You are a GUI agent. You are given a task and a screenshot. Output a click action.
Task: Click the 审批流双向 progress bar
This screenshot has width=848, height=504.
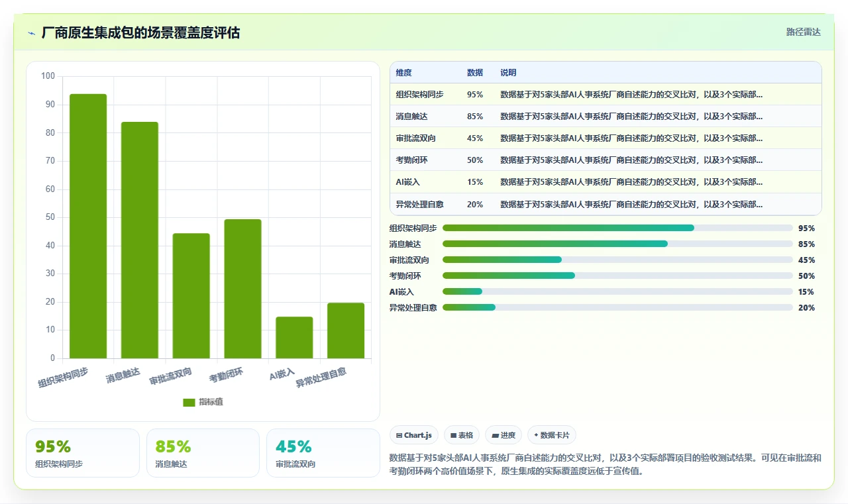point(617,260)
